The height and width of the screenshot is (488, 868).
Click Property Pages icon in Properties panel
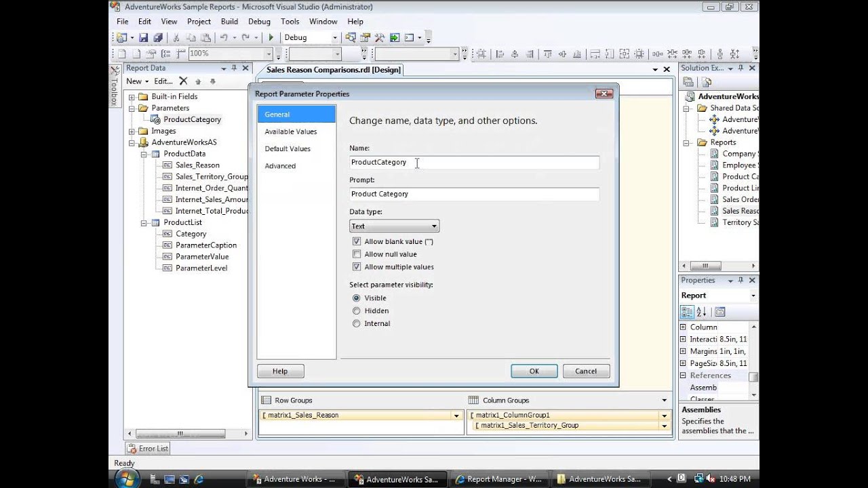pos(719,312)
